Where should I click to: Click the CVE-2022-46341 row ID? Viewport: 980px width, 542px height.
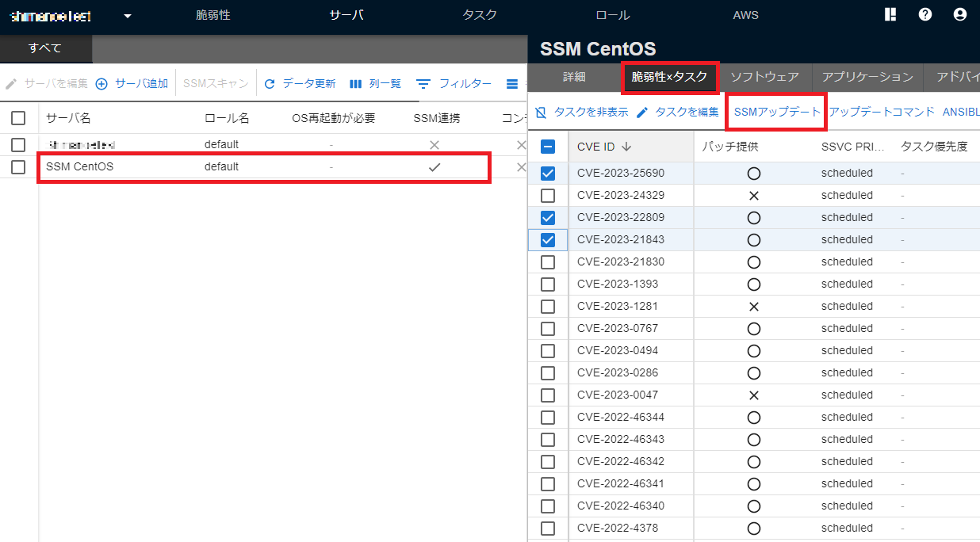[x=621, y=483]
